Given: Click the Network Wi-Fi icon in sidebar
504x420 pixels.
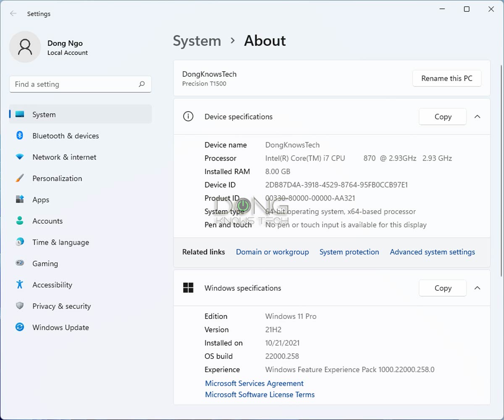Looking at the screenshot, I should tap(20, 157).
